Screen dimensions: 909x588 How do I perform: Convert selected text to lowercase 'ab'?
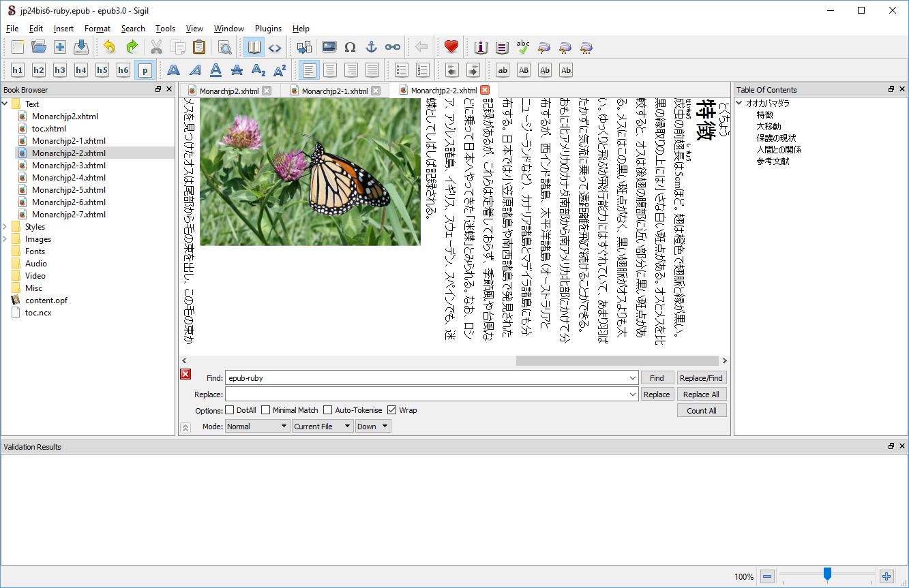point(503,69)
